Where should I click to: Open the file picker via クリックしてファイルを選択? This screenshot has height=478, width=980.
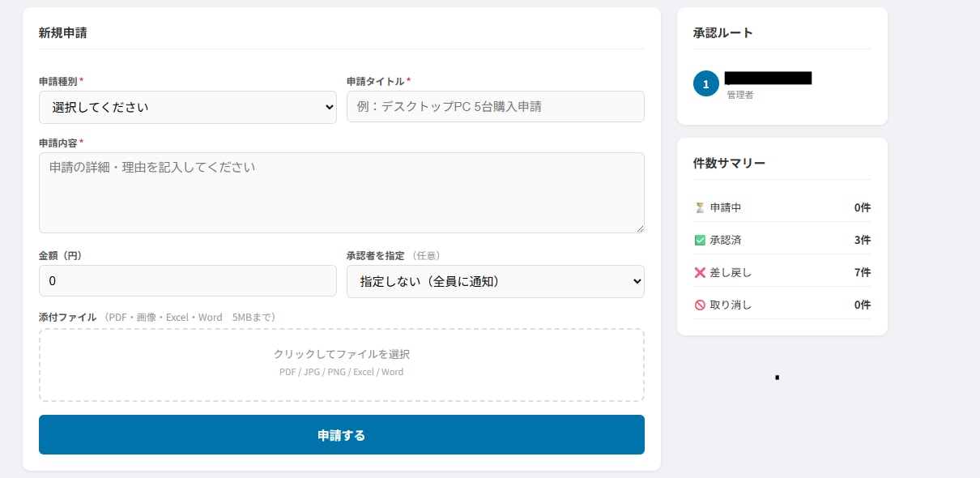(341, 354)
